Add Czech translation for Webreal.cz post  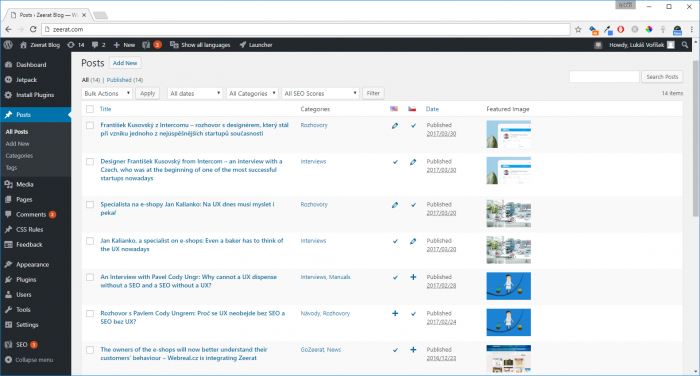tap(413, 350)
